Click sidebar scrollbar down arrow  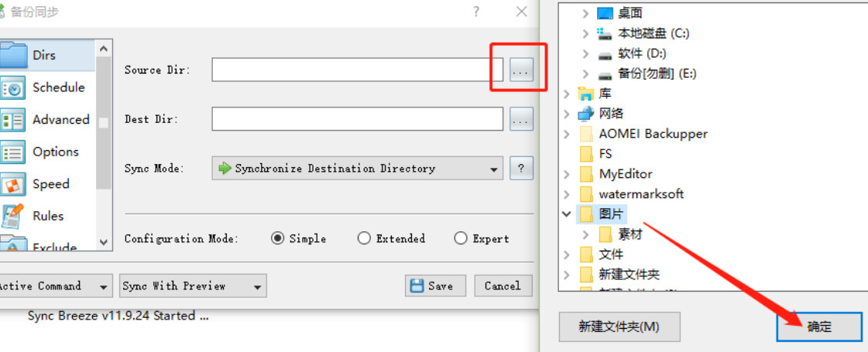point(104,242)
